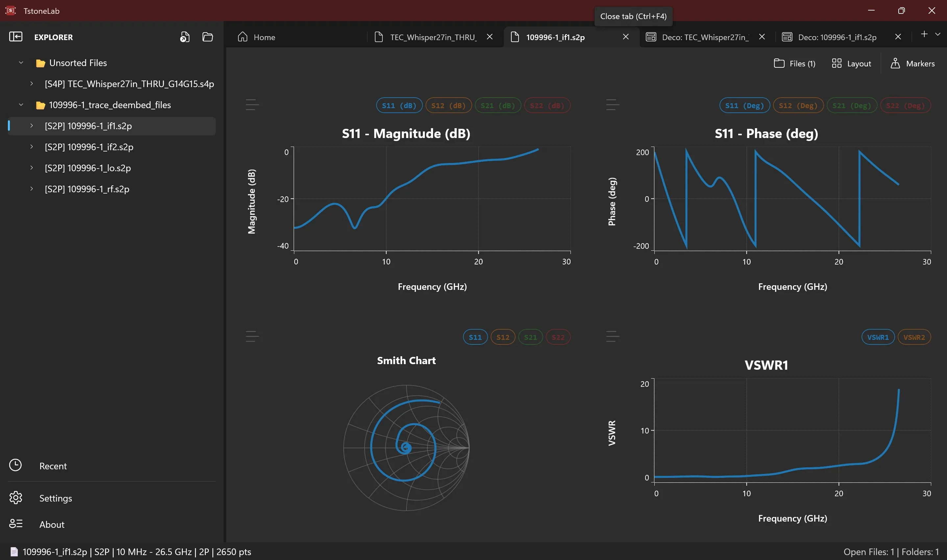Toggle the S12 (Deg) phase trace
947x560 pixels.
point(798,105)
